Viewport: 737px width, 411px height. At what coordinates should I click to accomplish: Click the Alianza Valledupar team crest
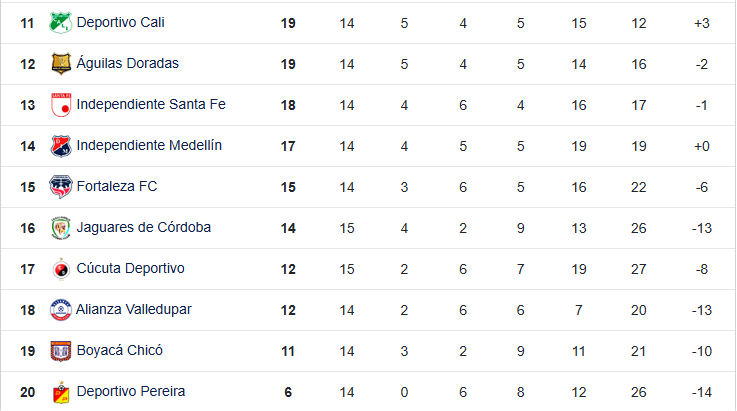click(61, 309)
